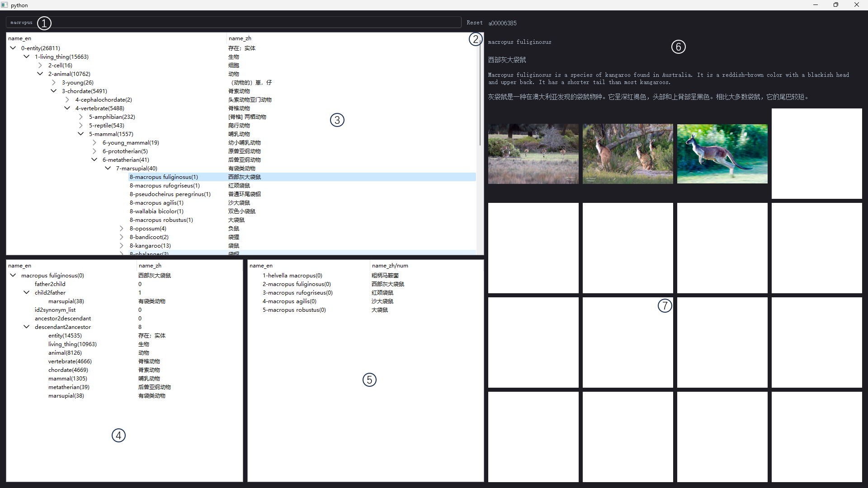
Task: Open the leaping kangaroo thumbnail
Action: [x=722, y=154]
